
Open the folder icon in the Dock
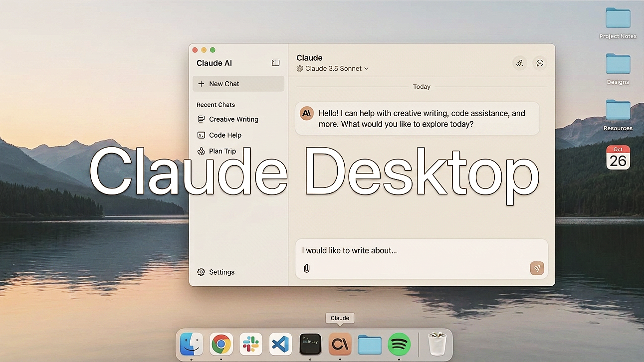click(370, 345)
